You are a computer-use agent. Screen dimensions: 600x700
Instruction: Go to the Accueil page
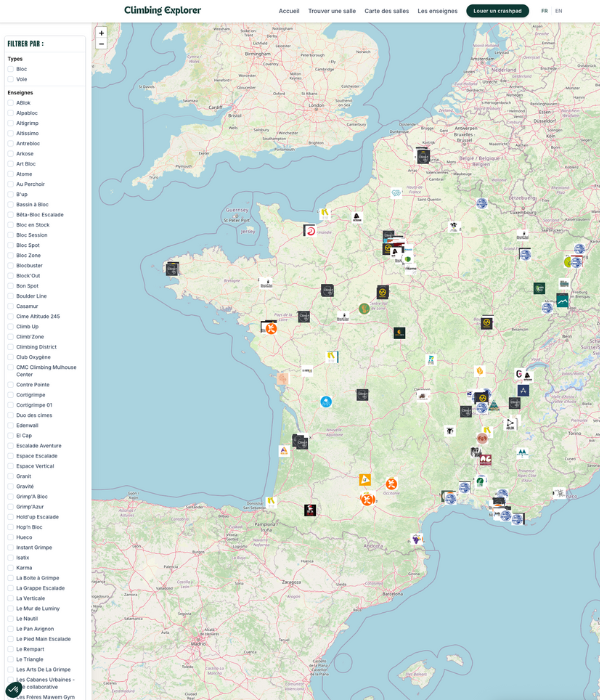pyautogui.click(x=289, y=11)
